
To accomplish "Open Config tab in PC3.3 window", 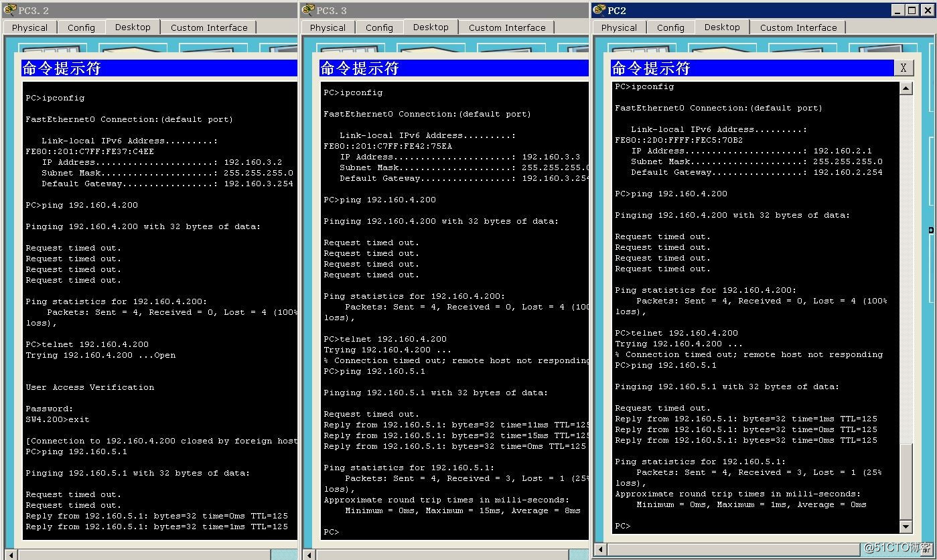I will 379,27.
